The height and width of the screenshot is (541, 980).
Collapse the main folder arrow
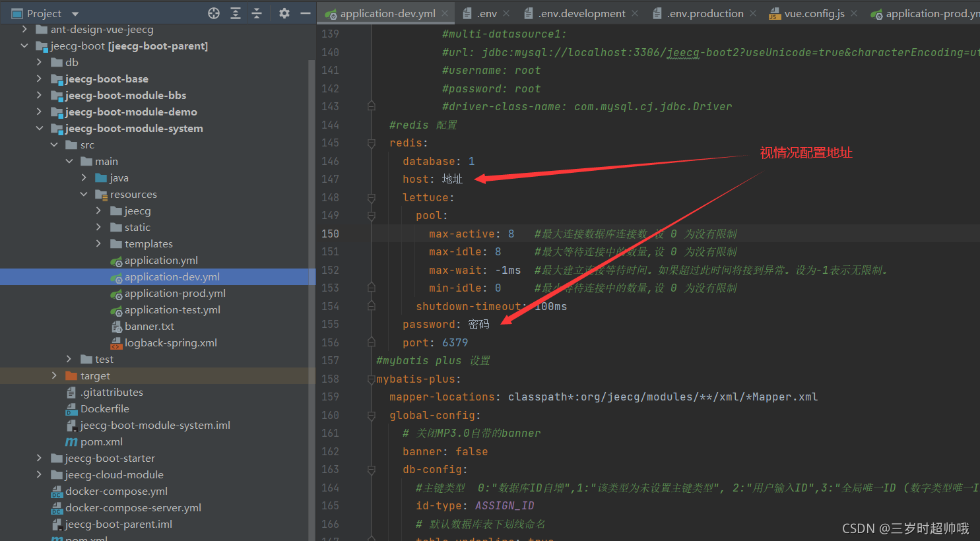pyautogui.click(x=69, y=161)
